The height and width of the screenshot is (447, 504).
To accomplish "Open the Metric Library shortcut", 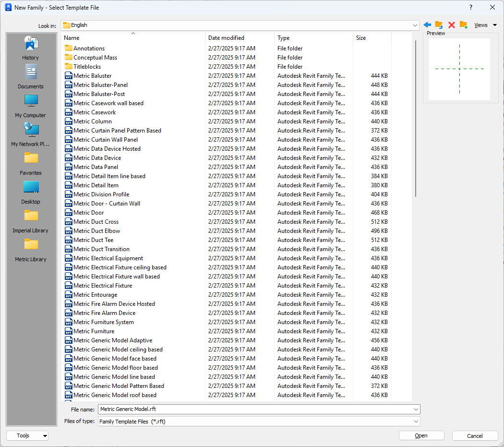I will click(31, 250).
